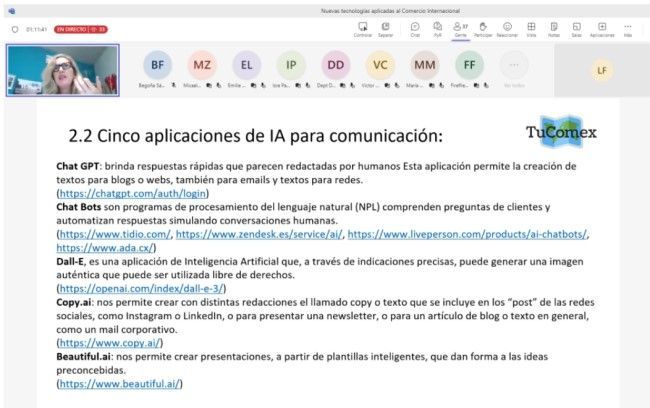Click the bold 'Chat Bots' heading text
The height and width of the screenshot is (408, 650).
tap(79, 207)
